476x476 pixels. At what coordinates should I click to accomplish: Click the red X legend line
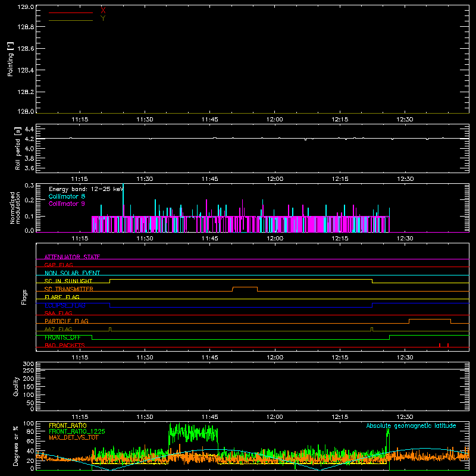[71, 12]
